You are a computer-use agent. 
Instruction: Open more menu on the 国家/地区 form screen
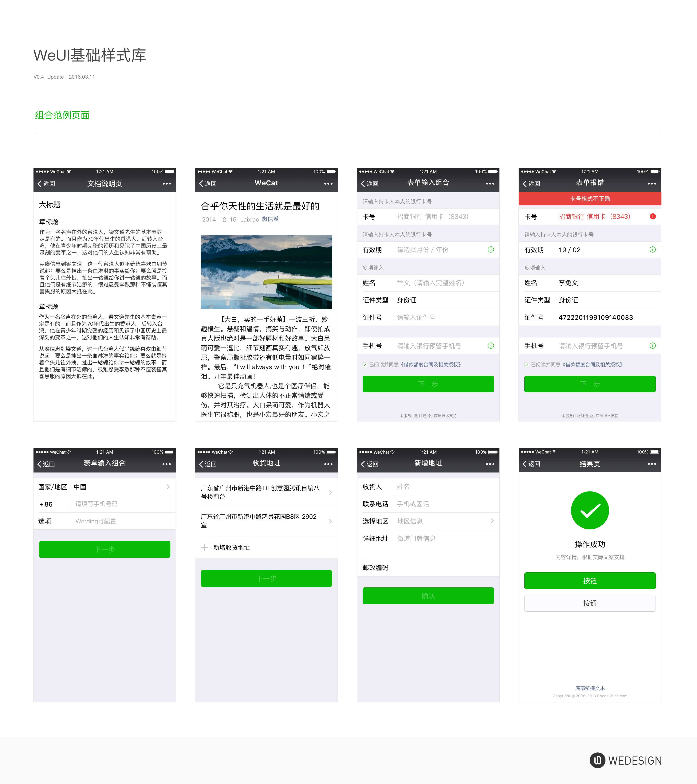pos(167,464)
